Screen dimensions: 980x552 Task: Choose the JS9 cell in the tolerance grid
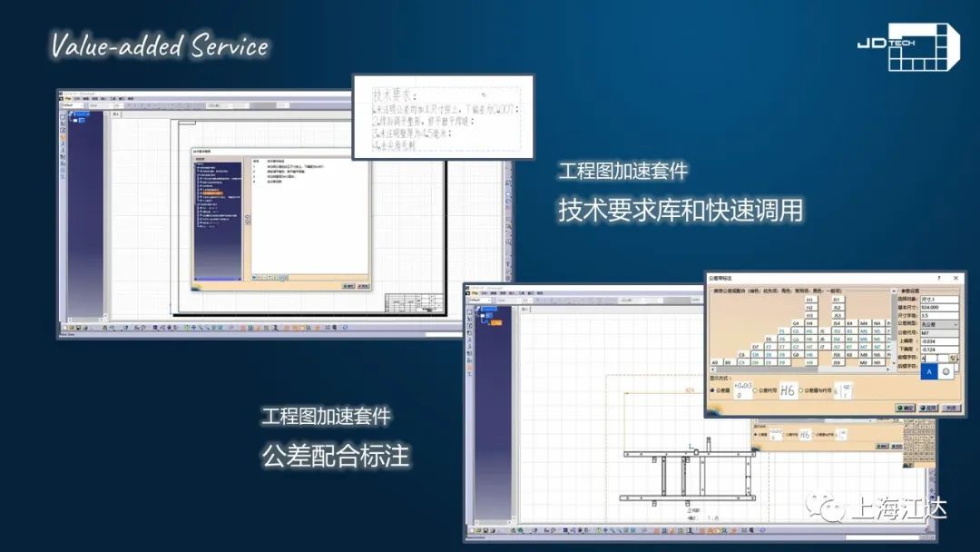[837, 362]
